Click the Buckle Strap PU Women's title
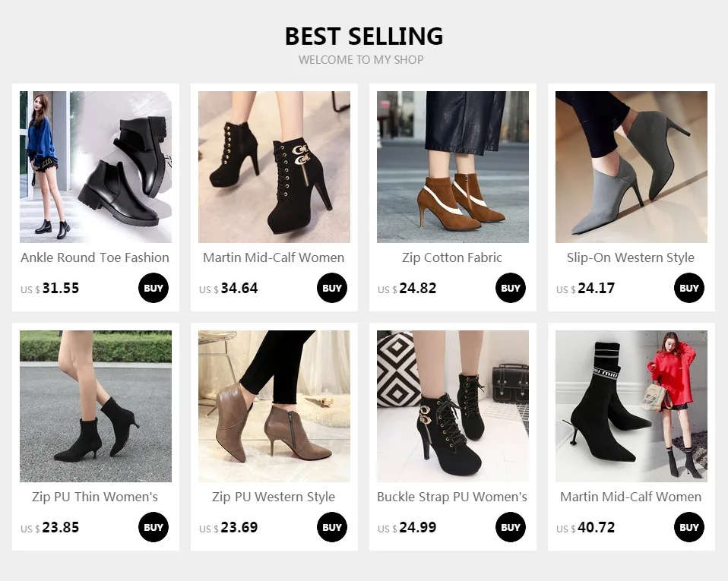 452,497
